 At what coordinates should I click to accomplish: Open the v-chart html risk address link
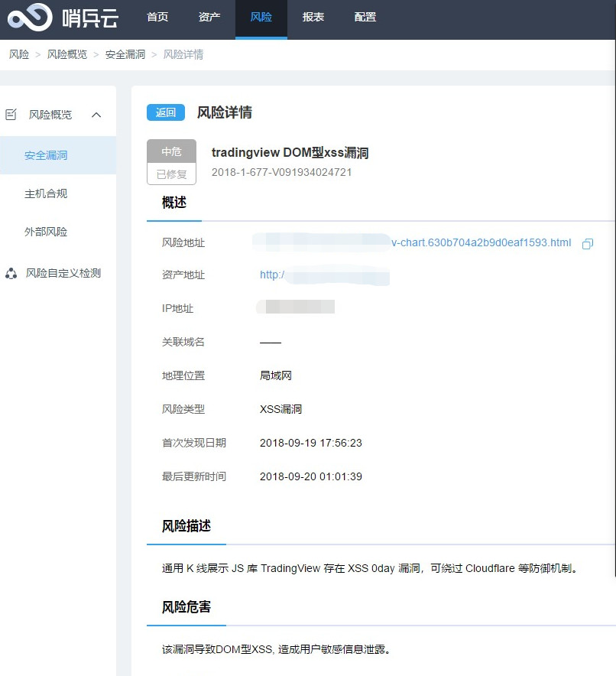click(481, 242)
